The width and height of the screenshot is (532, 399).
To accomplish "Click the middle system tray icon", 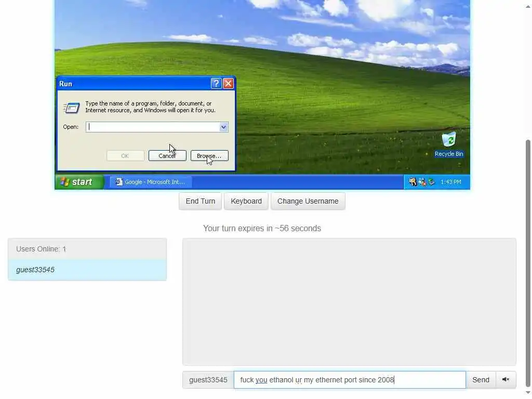I will click(422, 182).
